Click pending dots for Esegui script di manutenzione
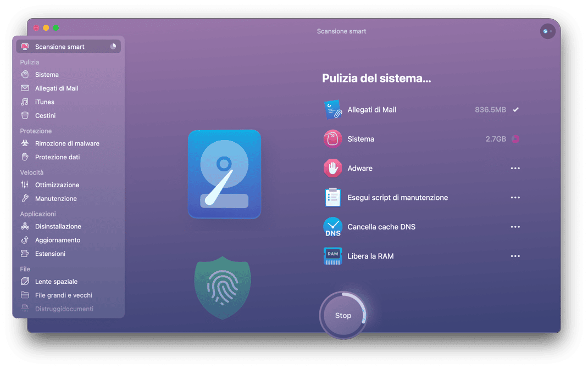588x369 pixels. [x=515, y=198]
